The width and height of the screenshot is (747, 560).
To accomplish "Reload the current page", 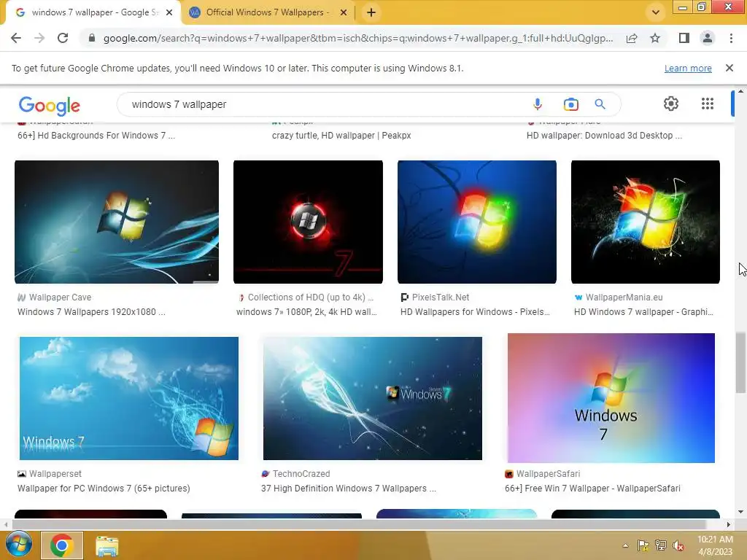I will click(63, 38).
